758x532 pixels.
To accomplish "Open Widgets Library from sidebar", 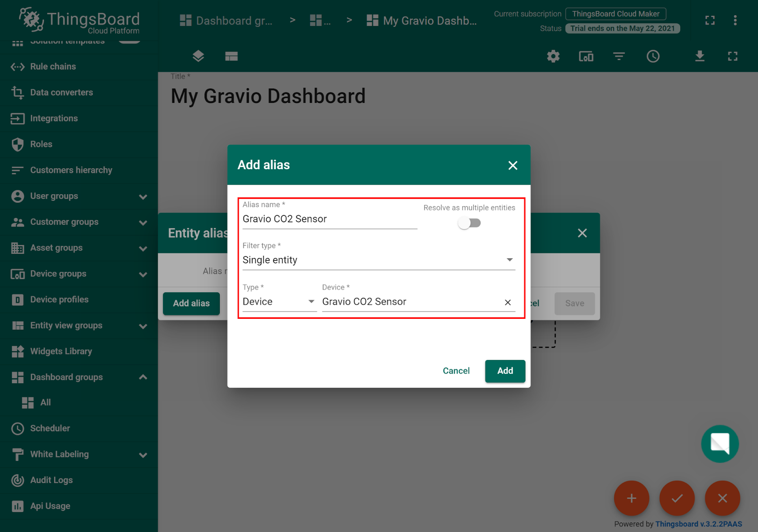I will coord(61,351).
